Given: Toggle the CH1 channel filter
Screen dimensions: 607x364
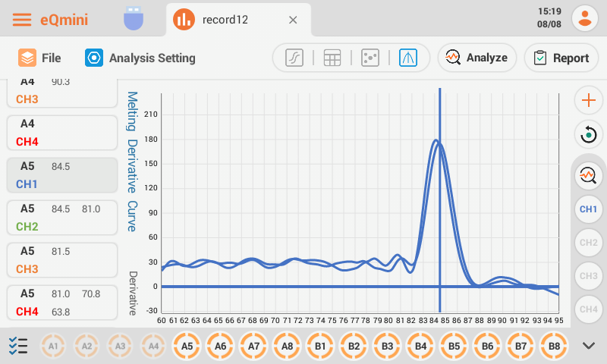Looking at the screenshot, I should tap(588, 209).
